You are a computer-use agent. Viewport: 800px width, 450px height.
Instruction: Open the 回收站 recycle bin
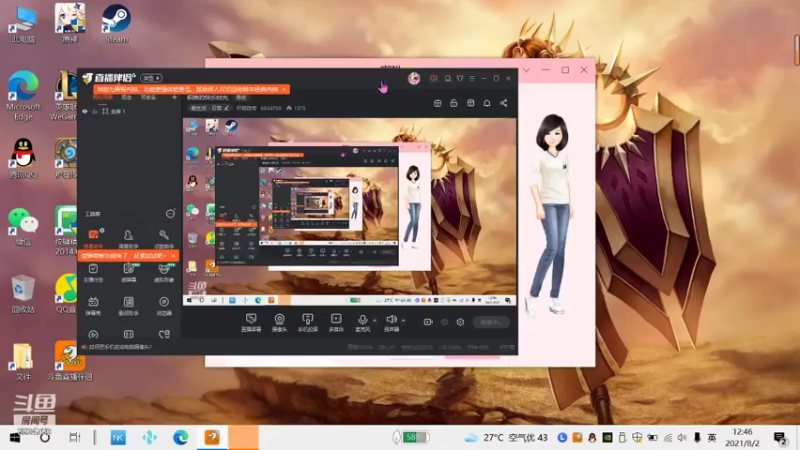(x=23, y=293)
